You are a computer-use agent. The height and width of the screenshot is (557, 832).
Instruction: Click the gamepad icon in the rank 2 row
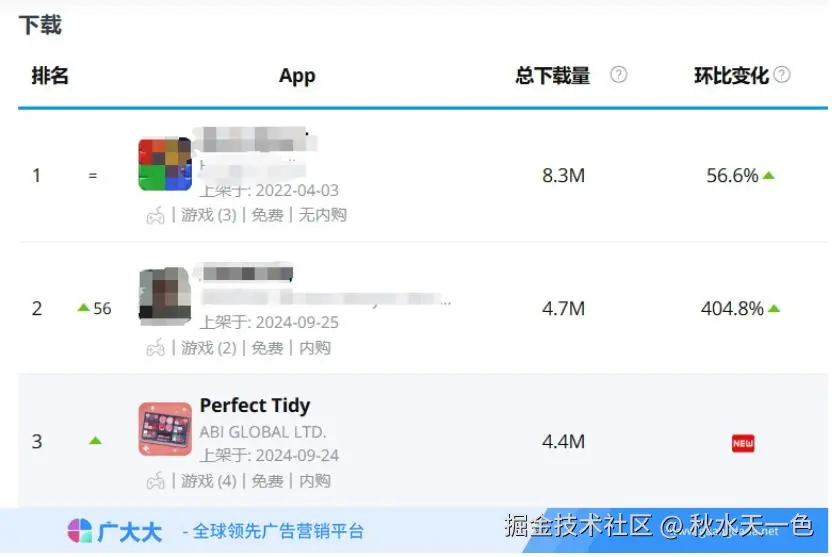click(155, 348)
